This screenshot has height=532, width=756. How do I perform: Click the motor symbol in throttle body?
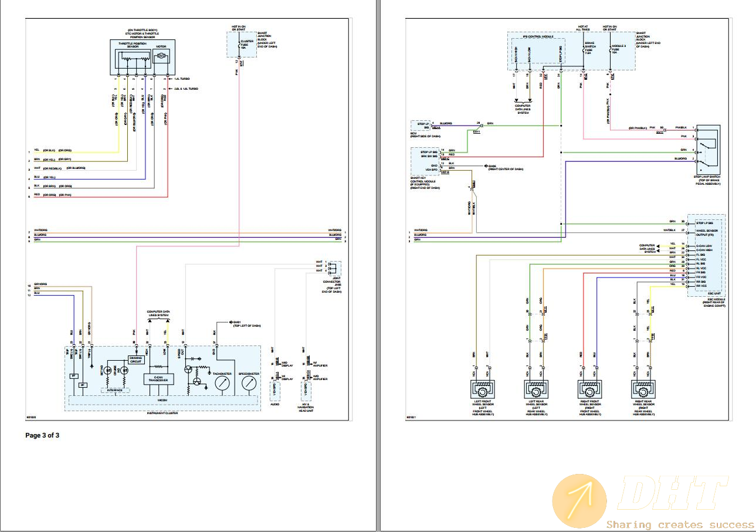pos(160,56)
